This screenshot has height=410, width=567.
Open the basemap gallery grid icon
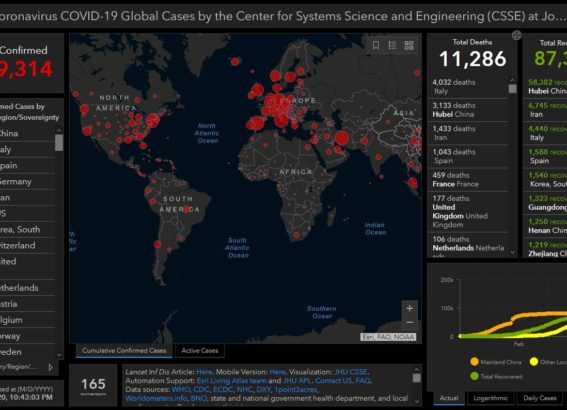point(409,45)
